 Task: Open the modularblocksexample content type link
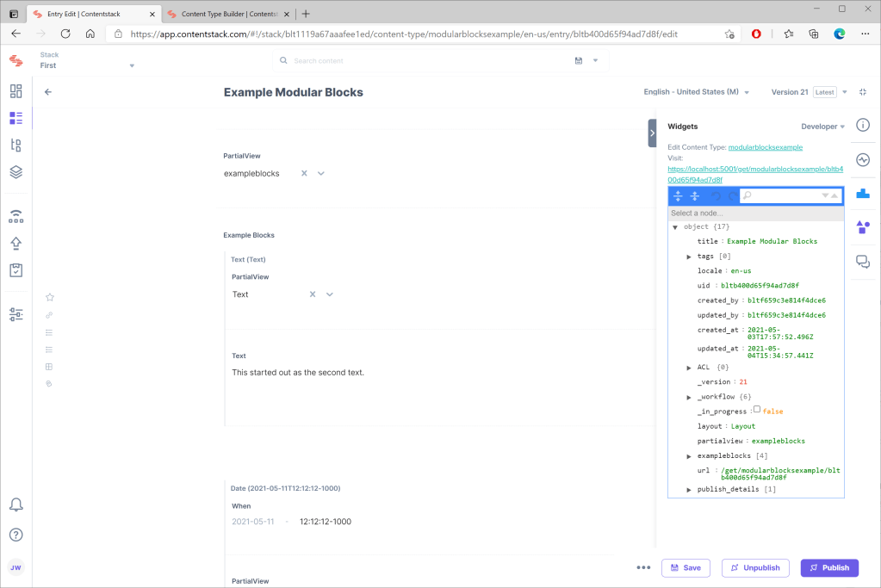(765, 147)
